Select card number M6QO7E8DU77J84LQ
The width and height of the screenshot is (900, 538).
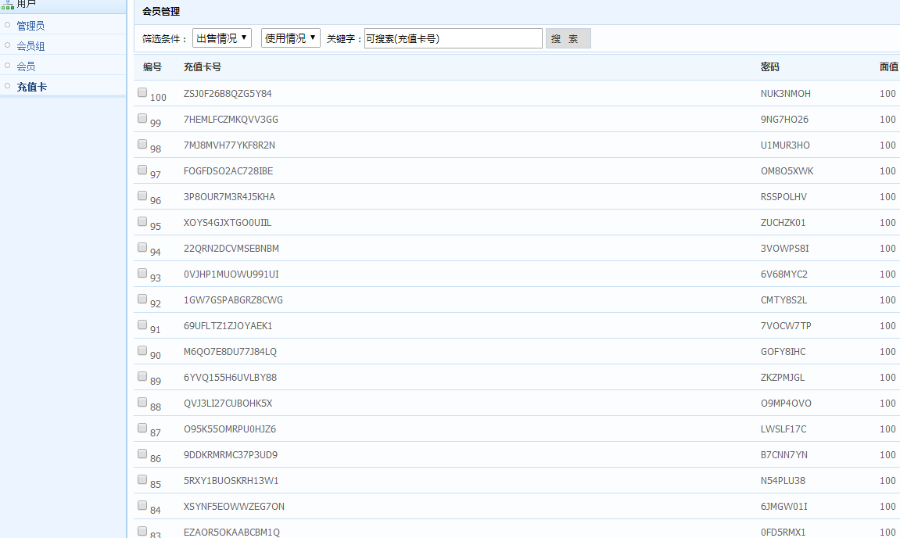[x=230, y=352]
